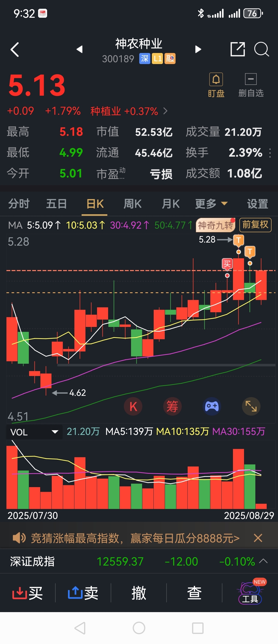Open the 筹 chip distribution icon
This screenshot has height=644, width=278.
click(x=172, y=407)
